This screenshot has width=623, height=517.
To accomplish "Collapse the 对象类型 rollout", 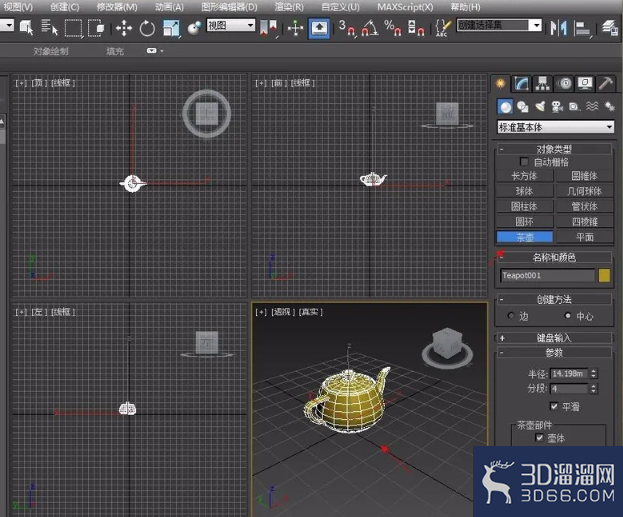I will (x=553, y=149).
